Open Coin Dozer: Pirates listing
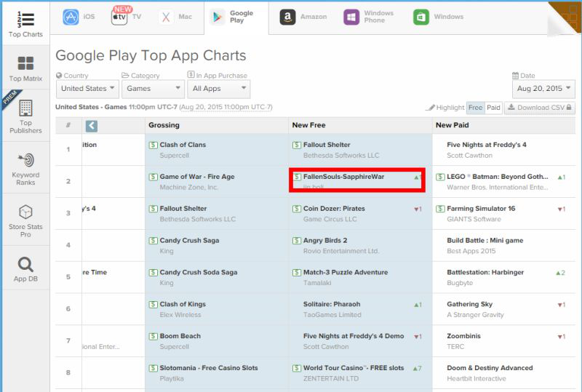 coord(334,209)
